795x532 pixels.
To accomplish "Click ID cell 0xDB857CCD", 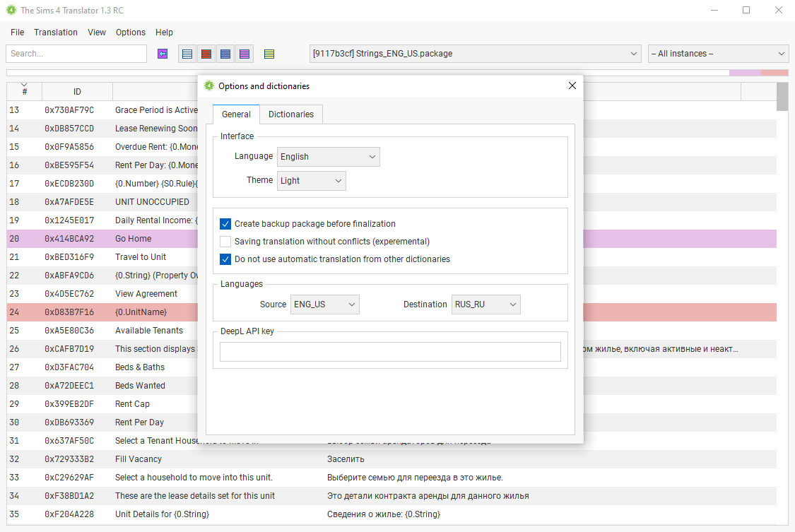I will [69, 129].
